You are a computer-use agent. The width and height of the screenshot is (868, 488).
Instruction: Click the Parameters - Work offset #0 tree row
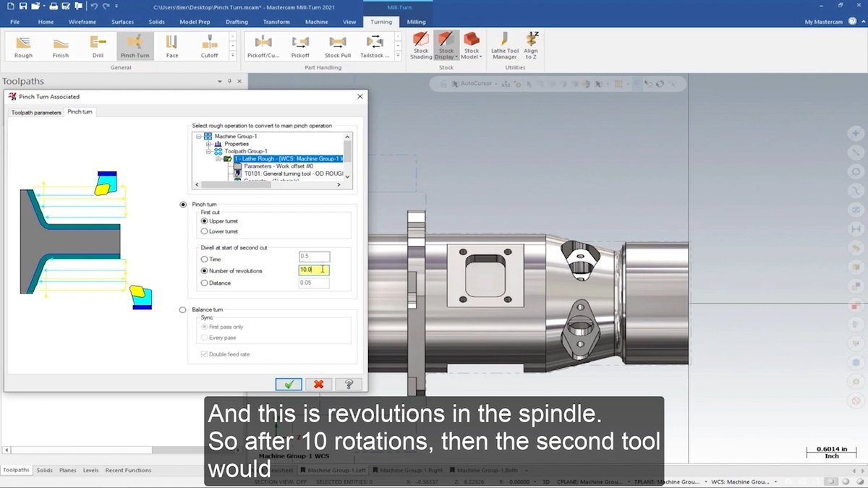point(278,166)
